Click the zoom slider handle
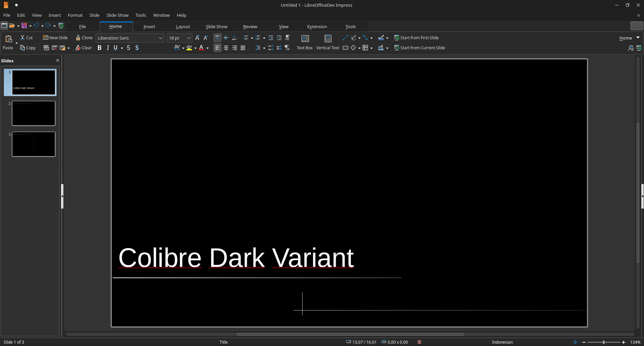The width and height of the screenshot is (644, 346). [x=604, y=342]
